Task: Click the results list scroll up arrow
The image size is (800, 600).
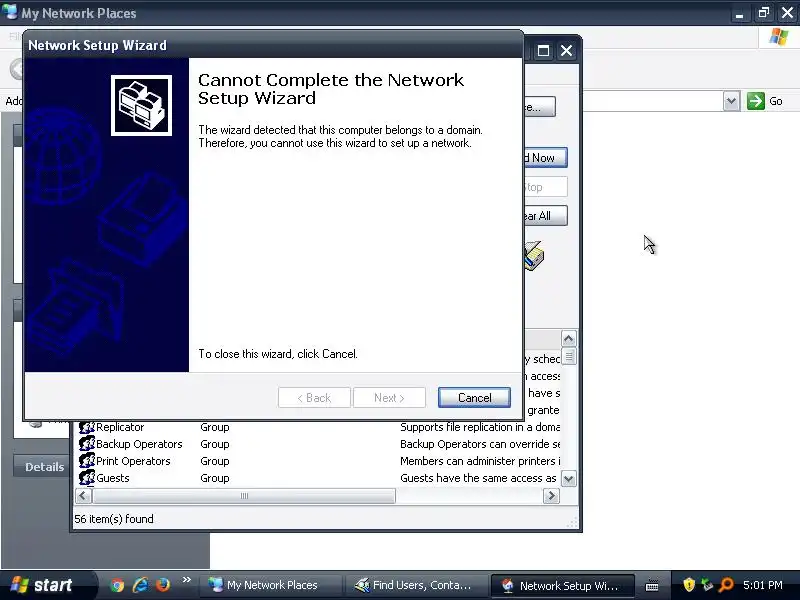Action: [x=568, y=338]
